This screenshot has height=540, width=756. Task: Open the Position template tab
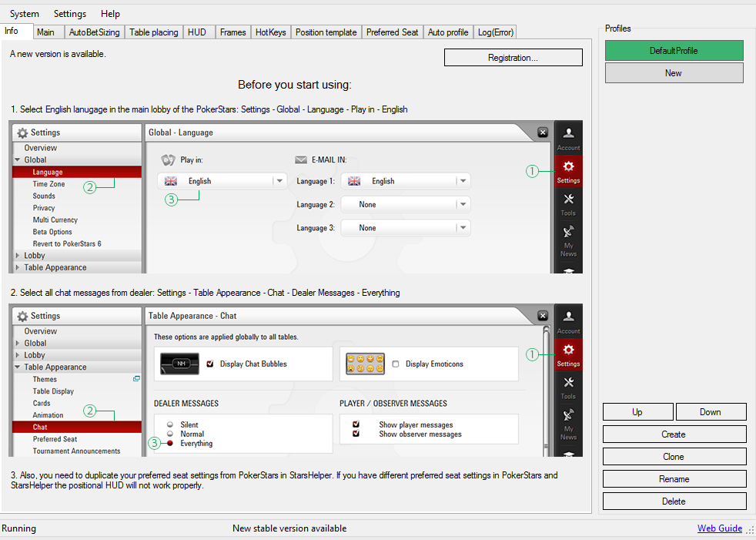(326, 32)
